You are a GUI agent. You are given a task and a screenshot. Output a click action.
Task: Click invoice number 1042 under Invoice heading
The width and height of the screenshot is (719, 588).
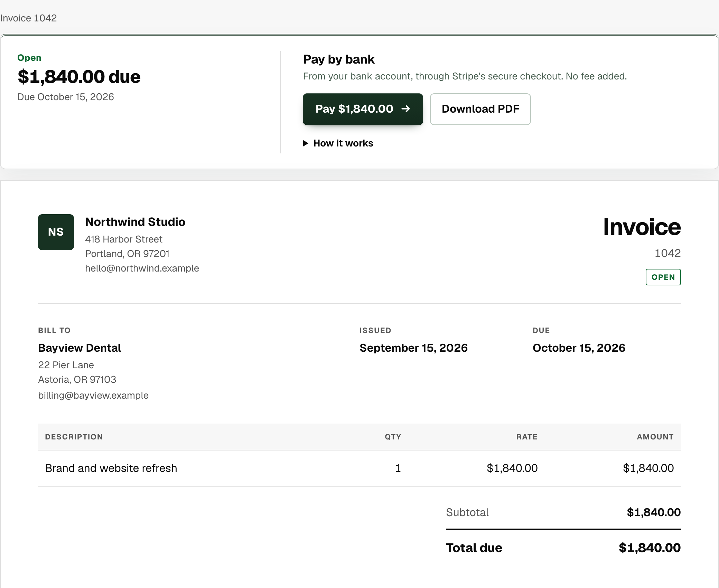[x=667, y=253]
